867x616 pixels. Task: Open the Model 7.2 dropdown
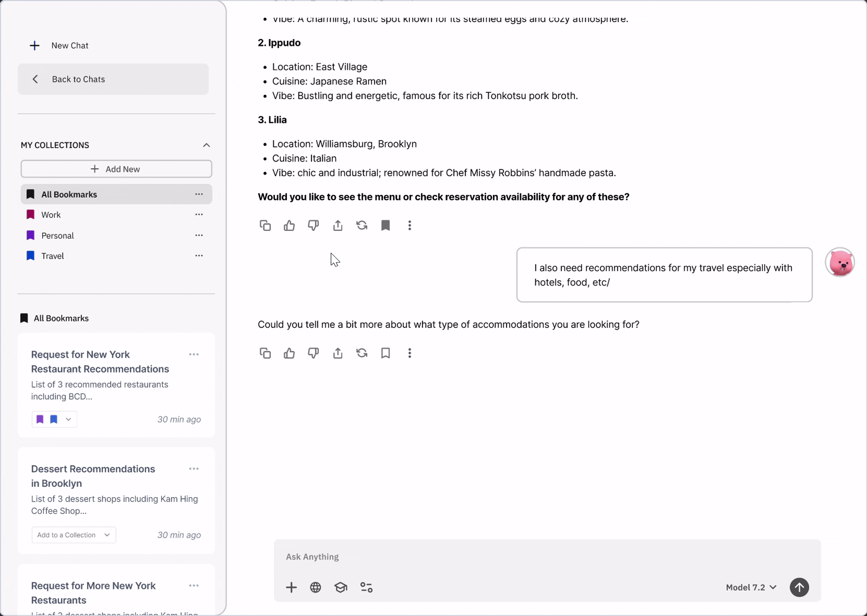pos(751,587)
